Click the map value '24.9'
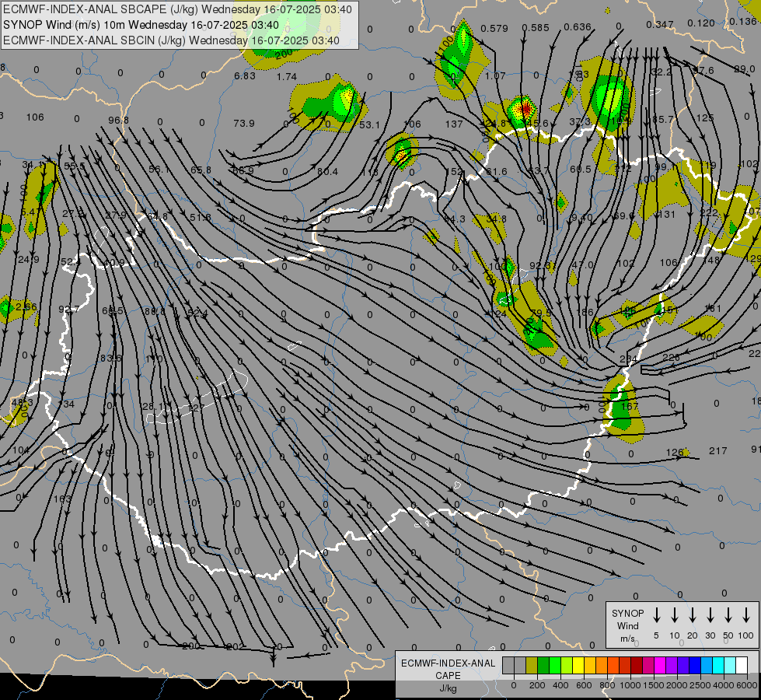Viewport: 761px width, 700px height. click(x=28, y=260)
